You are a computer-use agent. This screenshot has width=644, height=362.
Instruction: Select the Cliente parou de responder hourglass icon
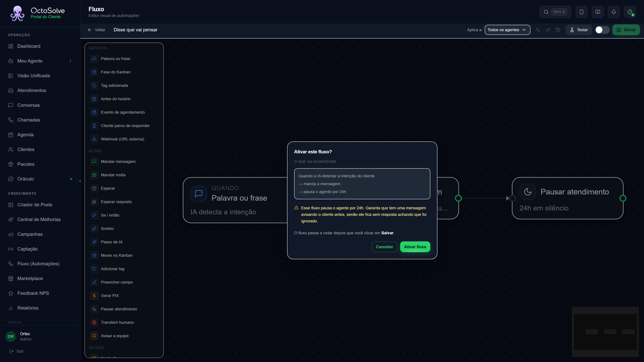94,126
